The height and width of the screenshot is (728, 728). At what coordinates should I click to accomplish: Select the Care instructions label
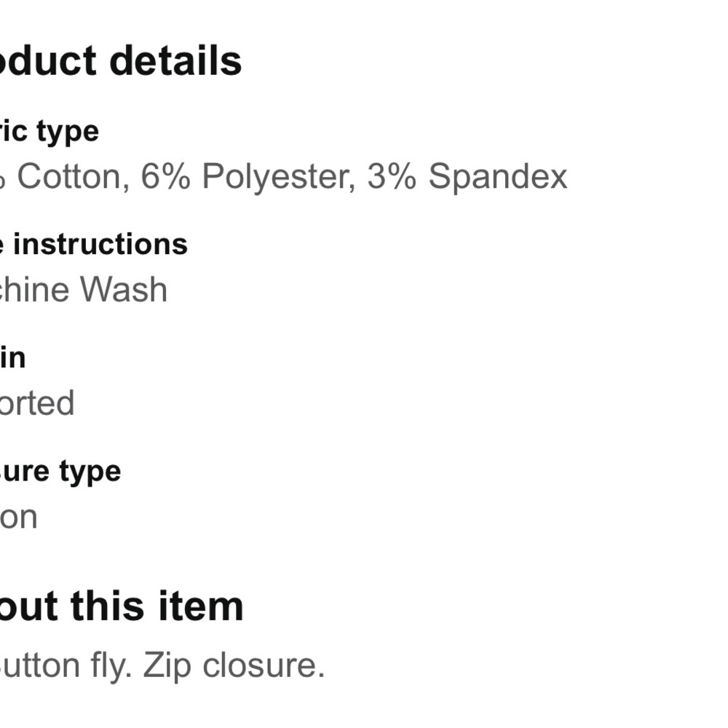(x=94, y=244)
